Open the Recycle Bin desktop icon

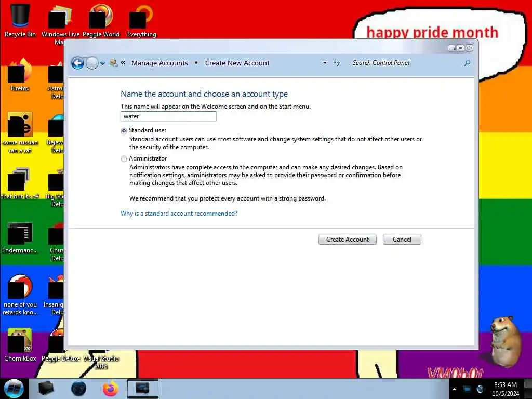[20, 20]
